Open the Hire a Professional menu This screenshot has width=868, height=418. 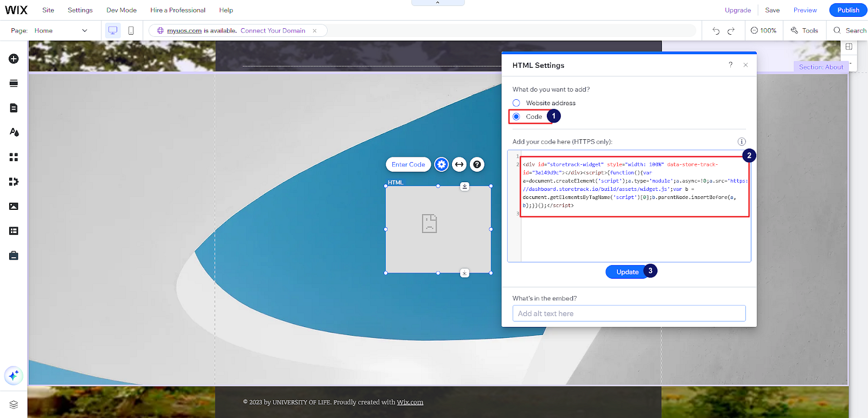coord(178,10)
